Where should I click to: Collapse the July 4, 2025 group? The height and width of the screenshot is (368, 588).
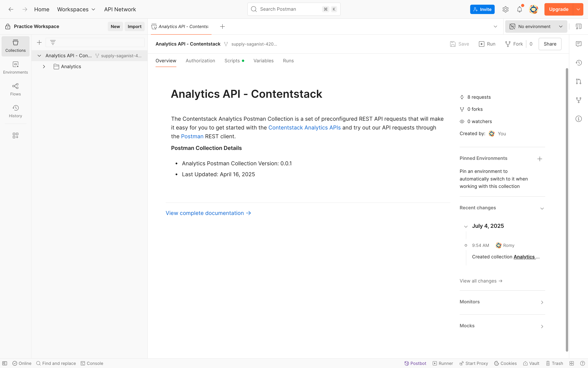[x=466, y=227]
